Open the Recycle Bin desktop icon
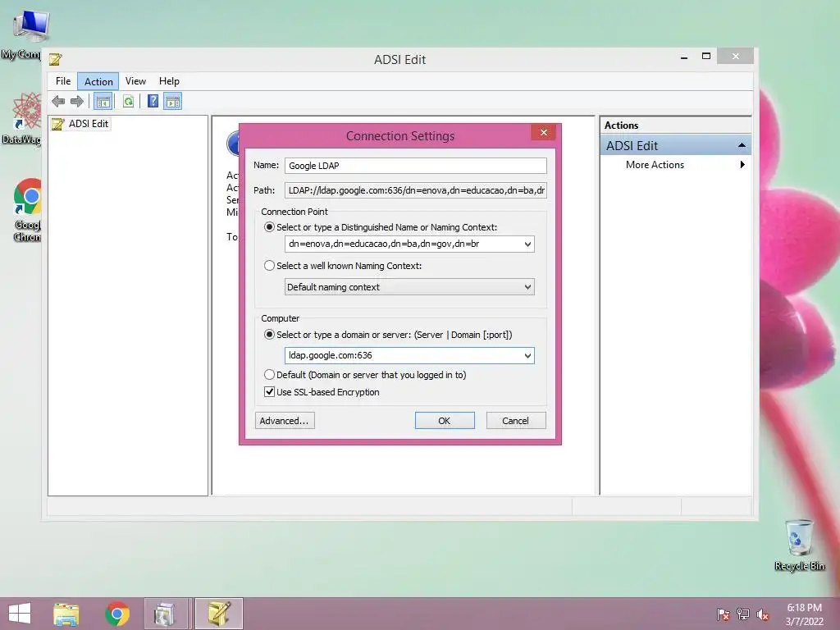840x630 pixels. pyautogui.click(x=799, y=545)
